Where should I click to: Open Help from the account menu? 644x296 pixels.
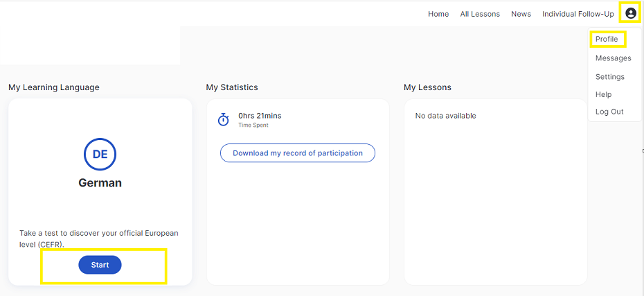(x=603, y=94)
